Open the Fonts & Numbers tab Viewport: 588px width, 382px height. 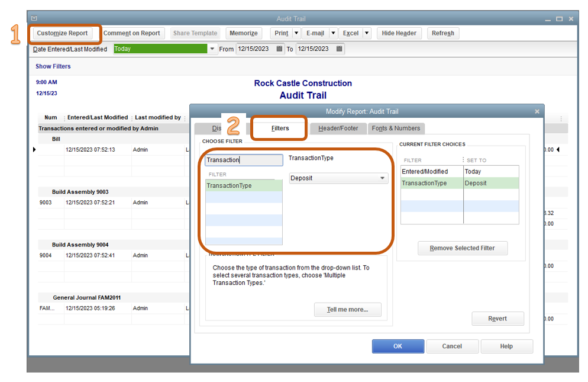click(x=396, y=129)
